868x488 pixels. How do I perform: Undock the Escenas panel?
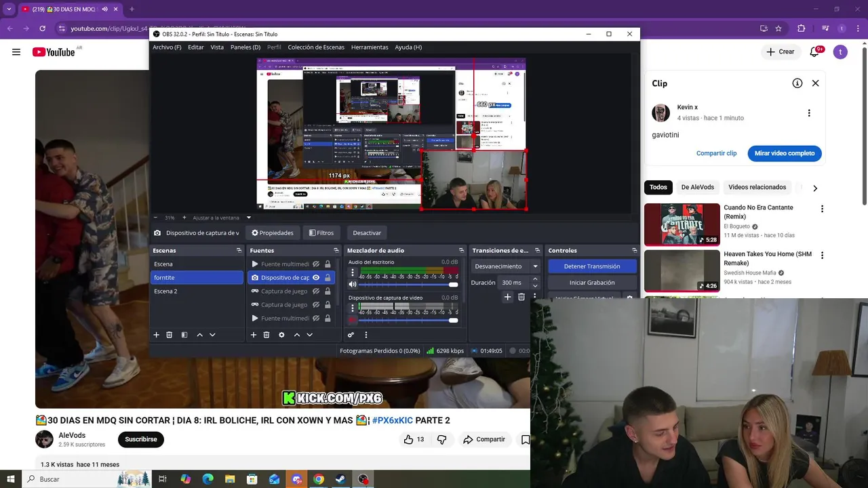coord(239,250)
